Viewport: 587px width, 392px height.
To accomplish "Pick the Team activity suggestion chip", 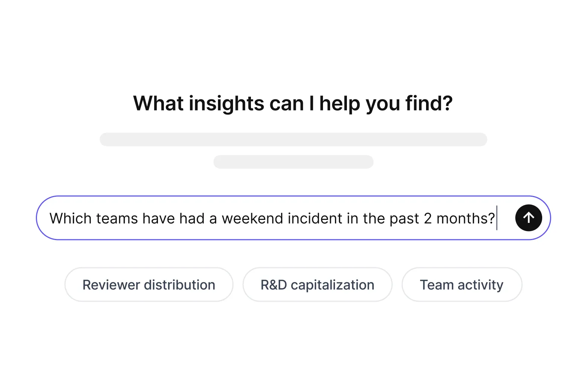I will click(x=462, y=284).
